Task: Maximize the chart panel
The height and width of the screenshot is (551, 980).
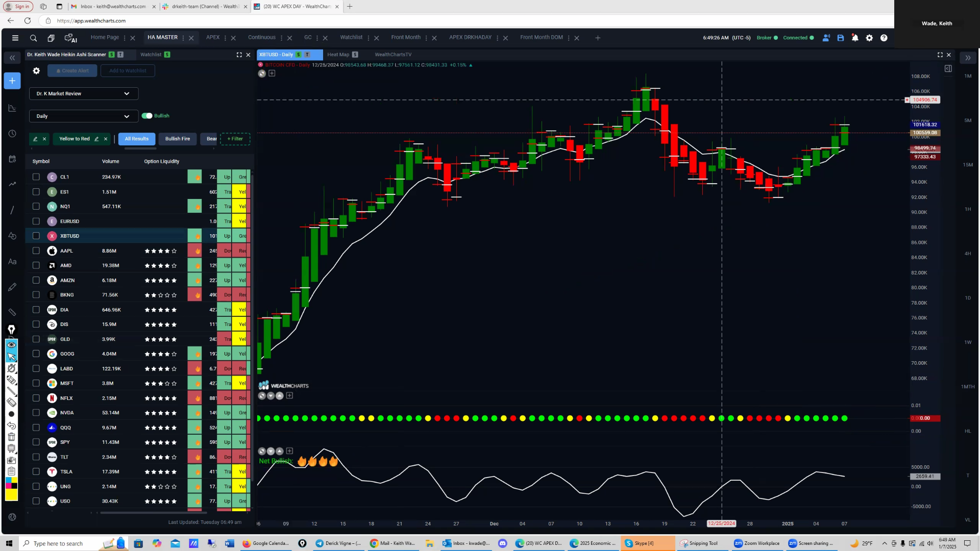Action: pyautogui.click(x=940, y=55)
